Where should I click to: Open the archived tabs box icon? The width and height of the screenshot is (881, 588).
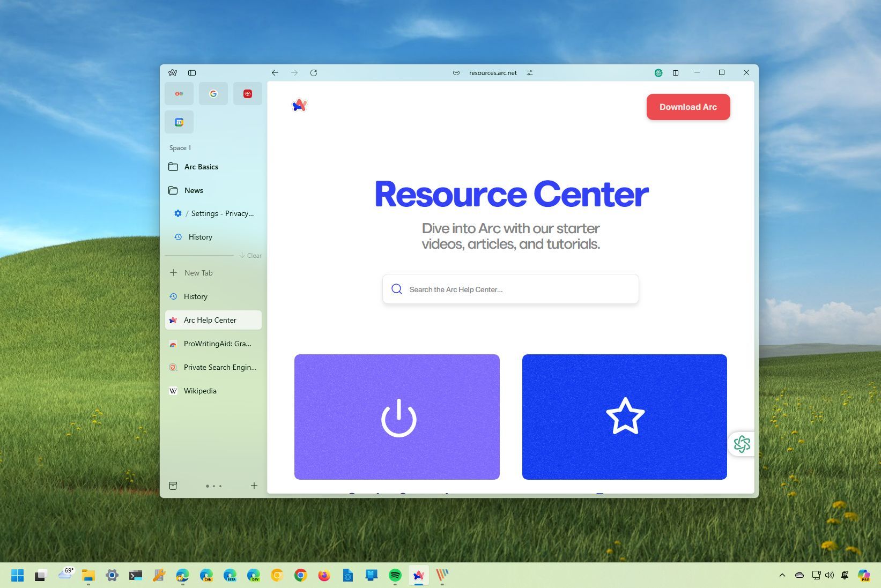coord(173,486)
